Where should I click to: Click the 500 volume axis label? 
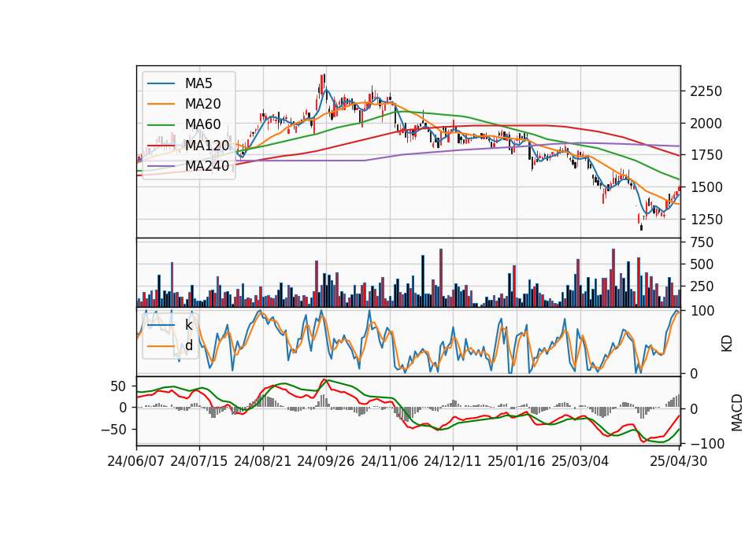click(x=702, y=264)
